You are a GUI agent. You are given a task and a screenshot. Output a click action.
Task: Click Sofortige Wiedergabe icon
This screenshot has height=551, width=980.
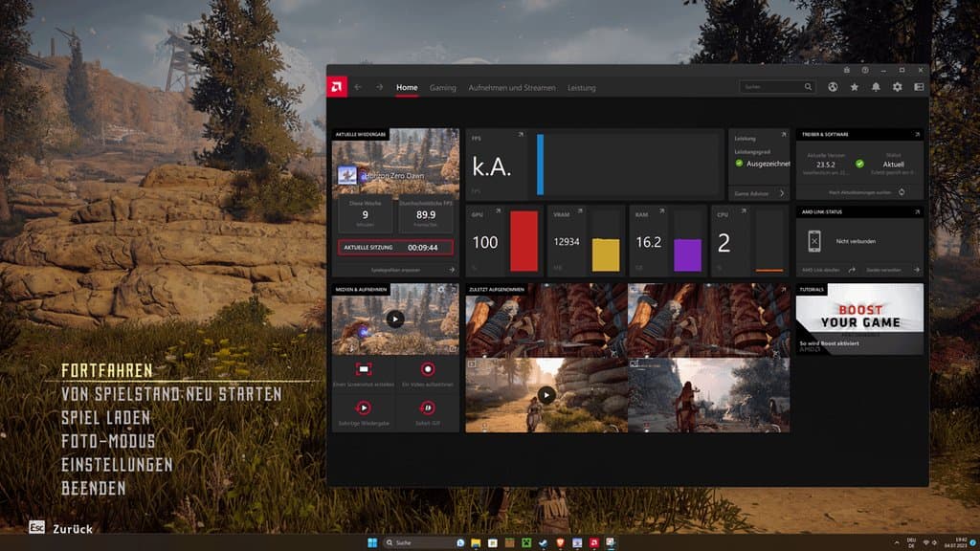363,408
